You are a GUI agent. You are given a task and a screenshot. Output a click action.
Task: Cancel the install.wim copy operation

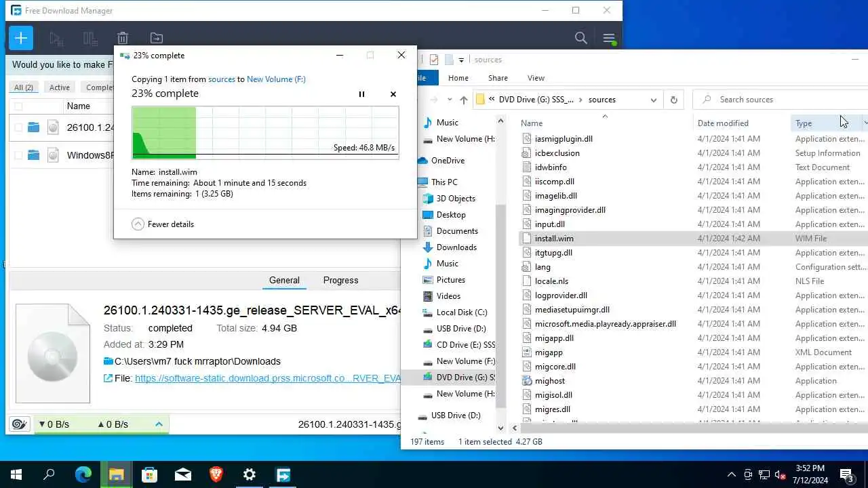(x=393, y=94)
